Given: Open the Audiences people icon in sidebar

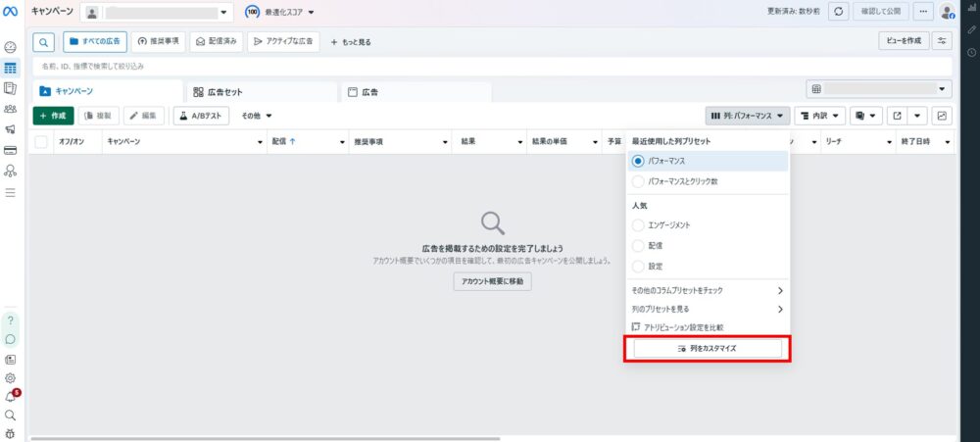Looking at the screenshot, I should click(x=11, y=109).
